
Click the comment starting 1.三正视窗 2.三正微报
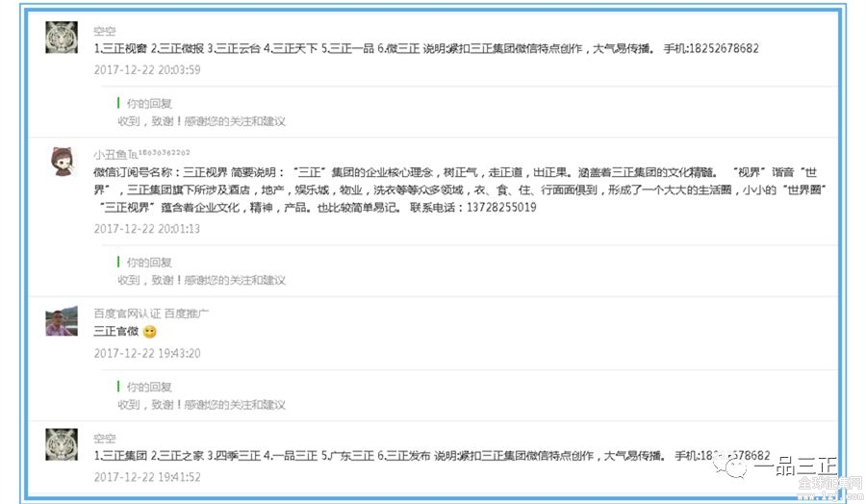(426, 49)
